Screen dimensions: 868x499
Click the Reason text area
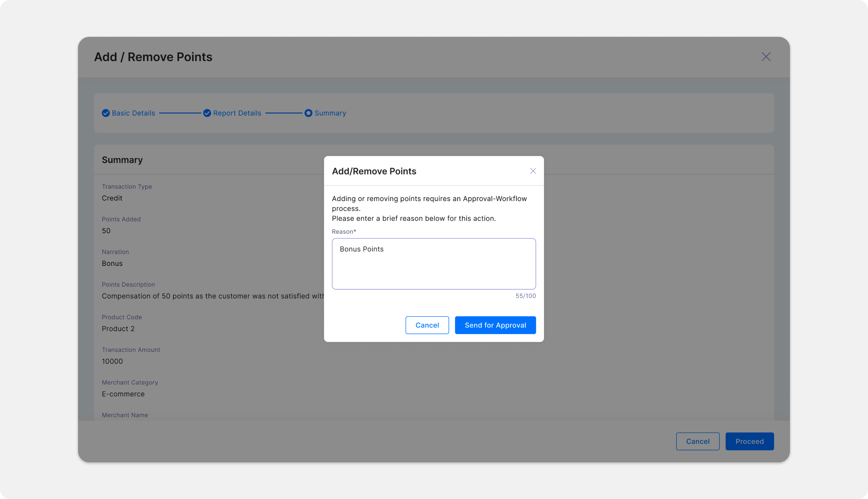pos(434,264)
